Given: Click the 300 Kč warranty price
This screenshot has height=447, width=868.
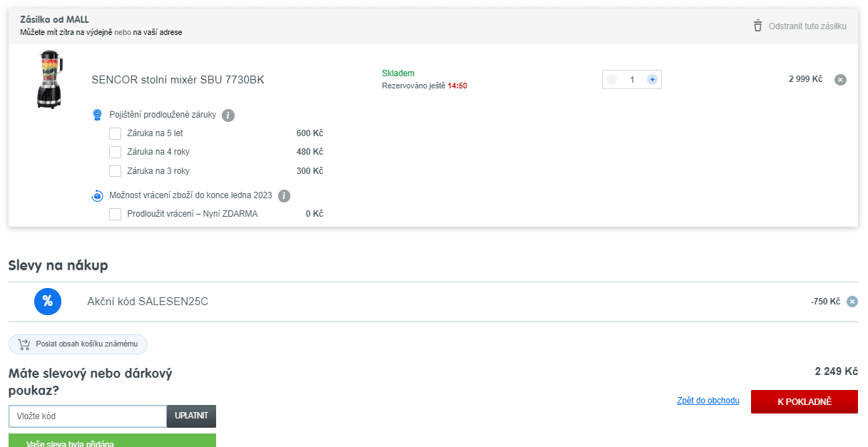Looking at the screenshot, I should [x=310, y=171].
